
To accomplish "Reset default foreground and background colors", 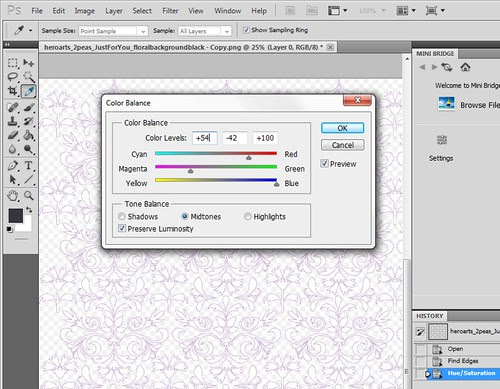I will point(9,229).
